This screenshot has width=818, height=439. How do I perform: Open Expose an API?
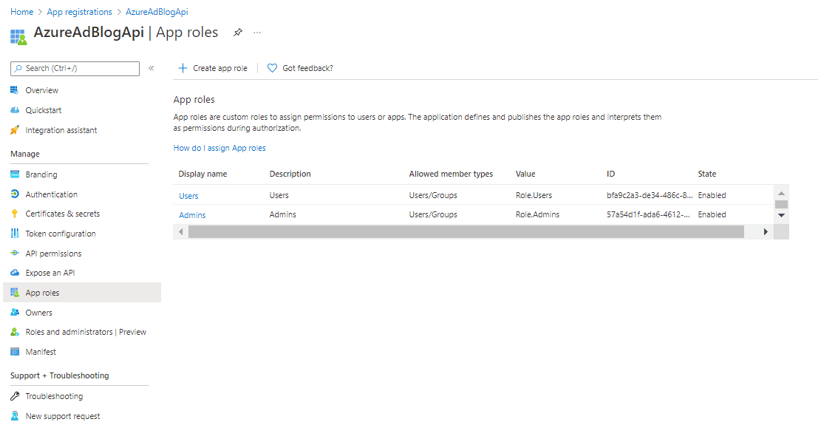[50, 273]
